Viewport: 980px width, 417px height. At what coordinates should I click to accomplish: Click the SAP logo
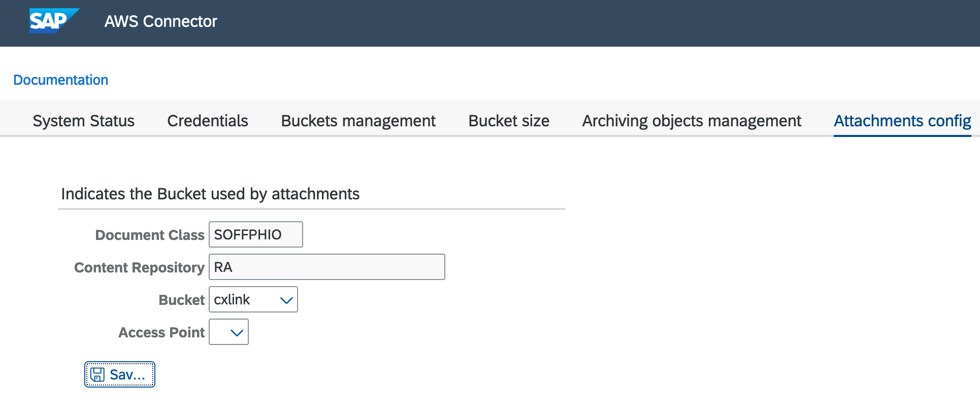click(53, 21)
